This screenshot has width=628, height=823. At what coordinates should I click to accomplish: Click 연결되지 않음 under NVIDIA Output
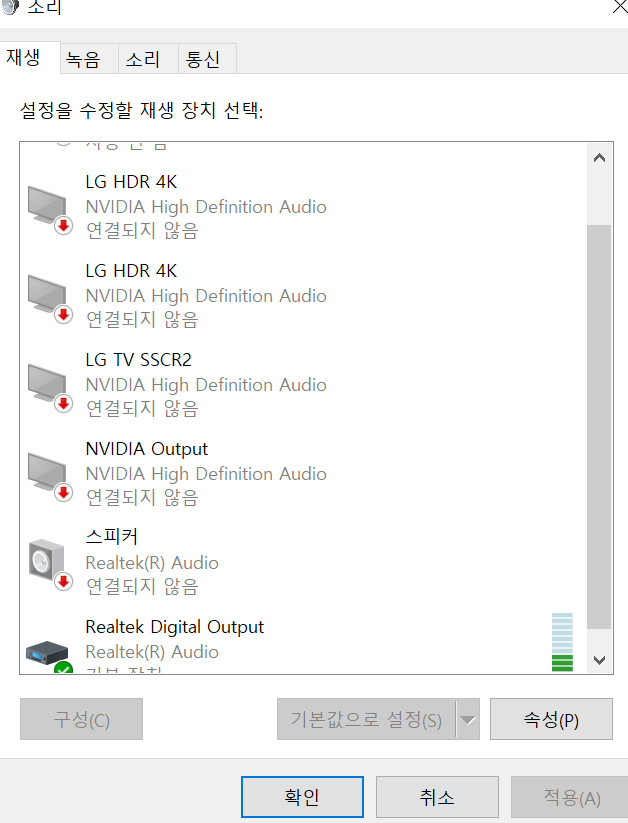142,498
